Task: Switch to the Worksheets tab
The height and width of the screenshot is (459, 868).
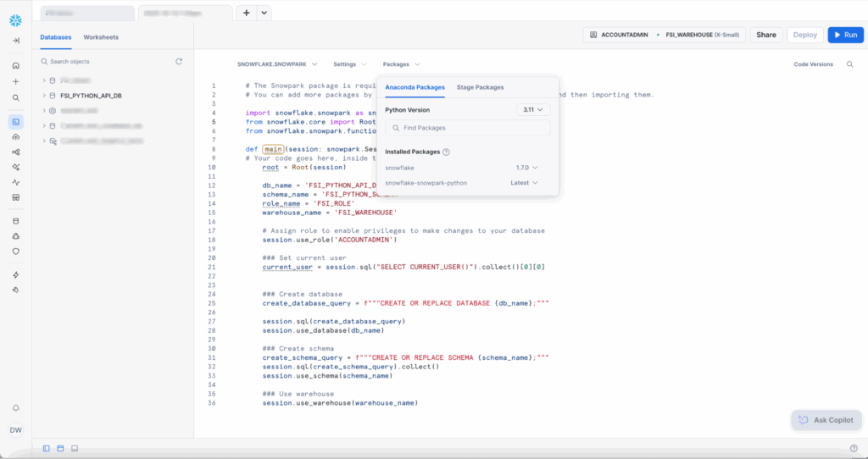Action: click(x=101, y=37)
